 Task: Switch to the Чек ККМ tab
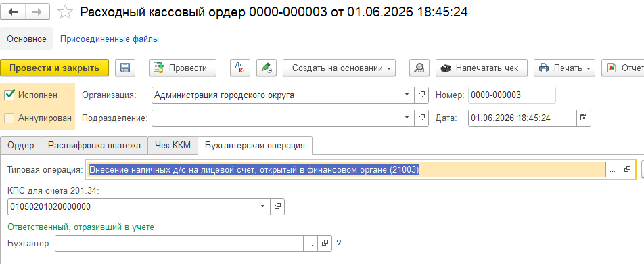tap(173, 145)
